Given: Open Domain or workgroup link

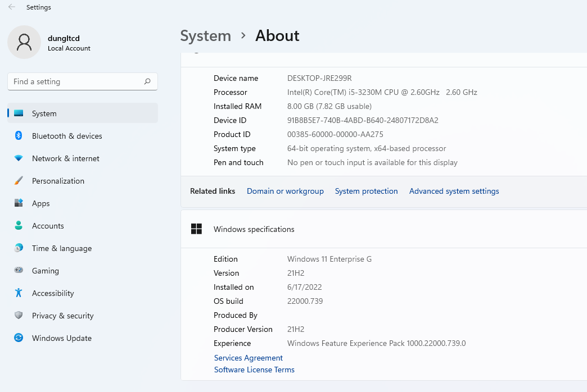Looking at the screenshot, I should [285, 191].
